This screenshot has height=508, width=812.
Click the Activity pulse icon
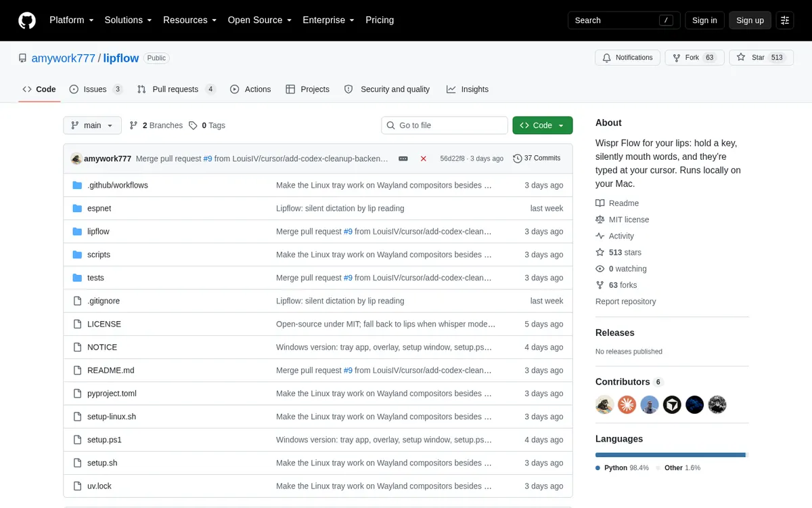coord(600,236)
